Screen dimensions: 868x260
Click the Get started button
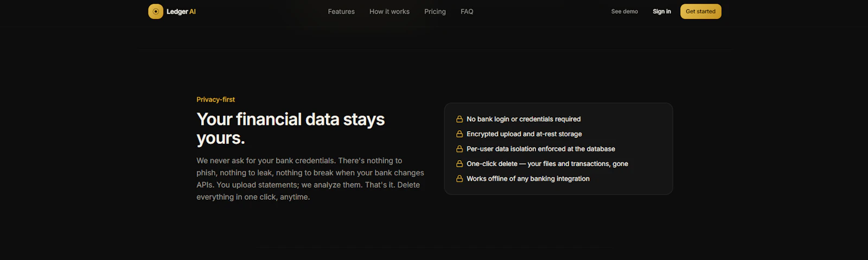coord(701,11)
